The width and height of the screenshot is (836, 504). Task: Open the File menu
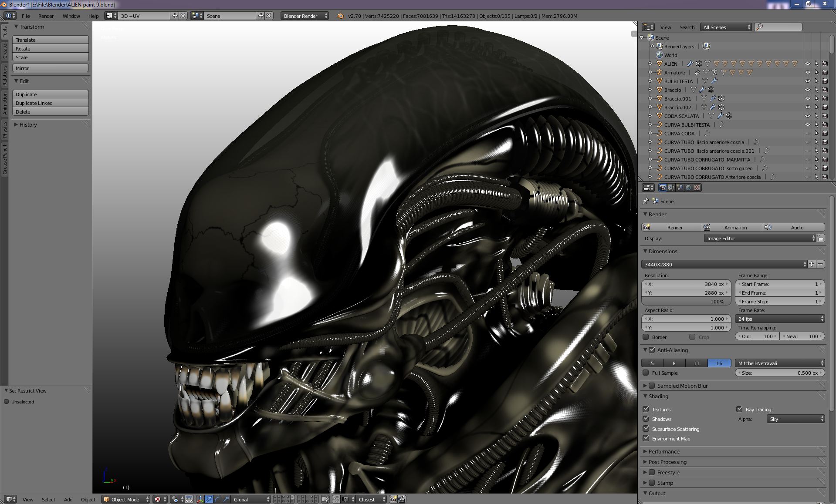[x=26, y=16]
